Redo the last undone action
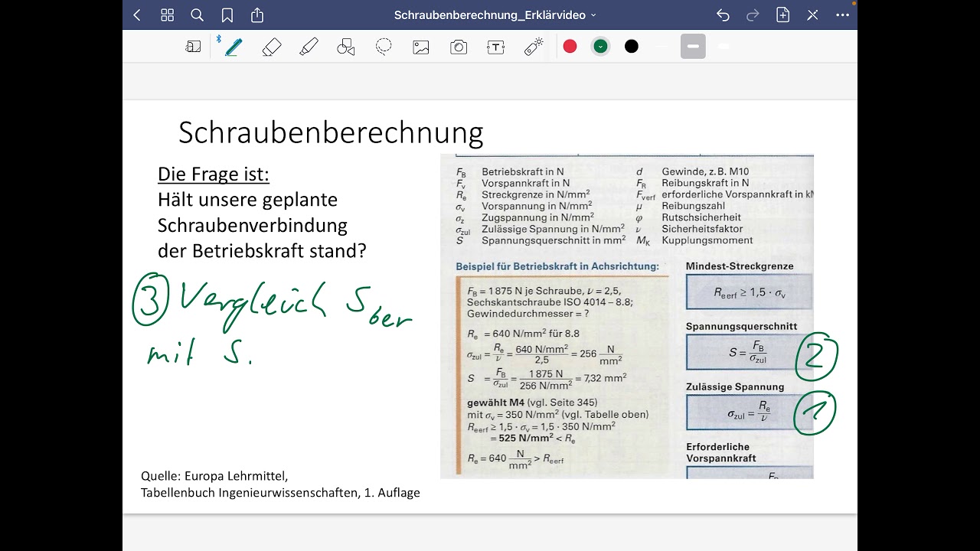The width and height of the screenshot is (980, 551). coord(753,15)
